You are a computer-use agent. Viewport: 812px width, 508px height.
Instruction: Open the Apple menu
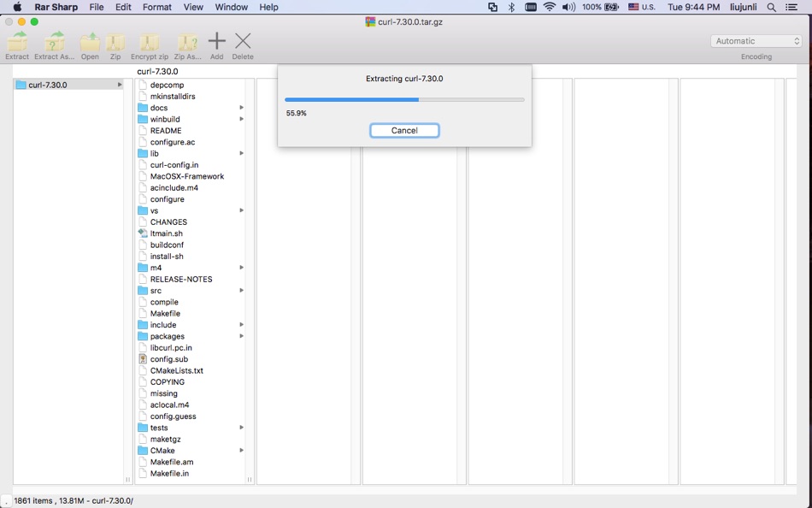[x=17, y=7]
